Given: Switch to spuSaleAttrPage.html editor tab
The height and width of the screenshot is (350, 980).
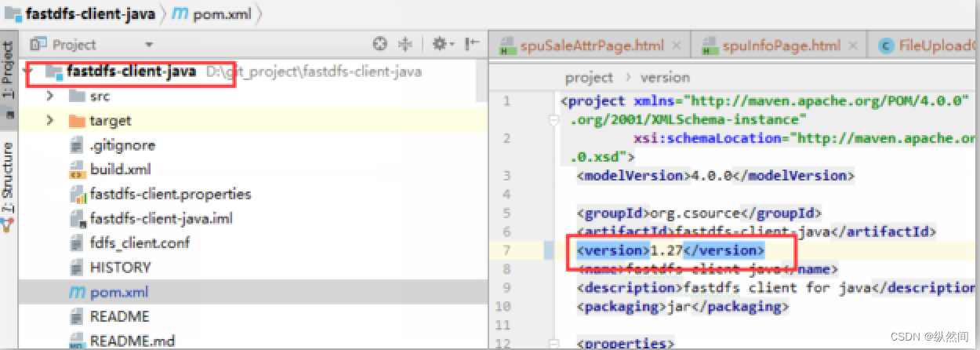Looking at the screenshot, I should pos(592,46).
